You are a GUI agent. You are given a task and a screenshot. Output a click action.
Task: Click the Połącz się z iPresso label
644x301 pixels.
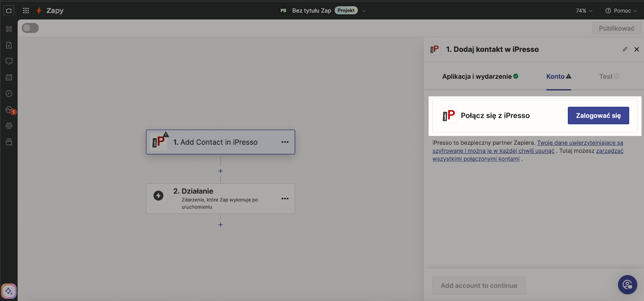coord(495,116)
